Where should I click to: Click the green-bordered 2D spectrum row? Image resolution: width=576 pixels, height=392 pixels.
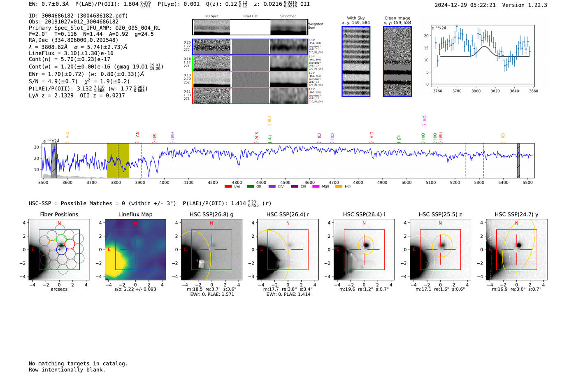250,63
